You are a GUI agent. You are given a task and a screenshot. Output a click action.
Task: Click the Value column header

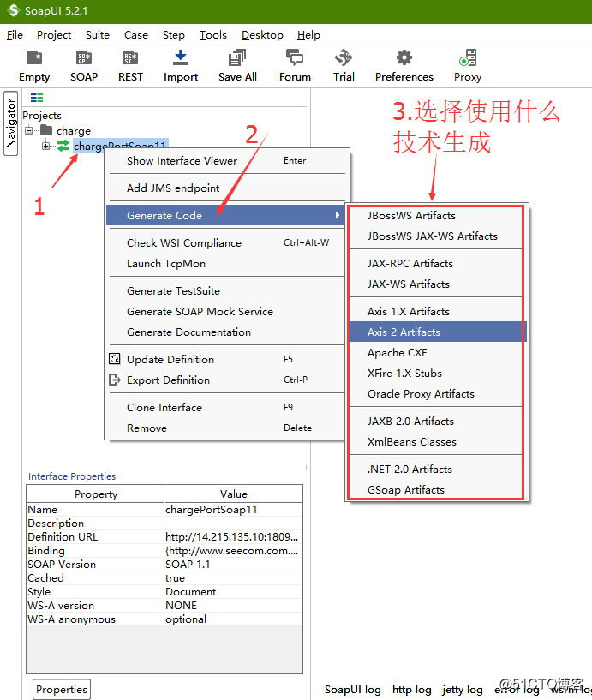pyautogui.click(x=233, y=494)
